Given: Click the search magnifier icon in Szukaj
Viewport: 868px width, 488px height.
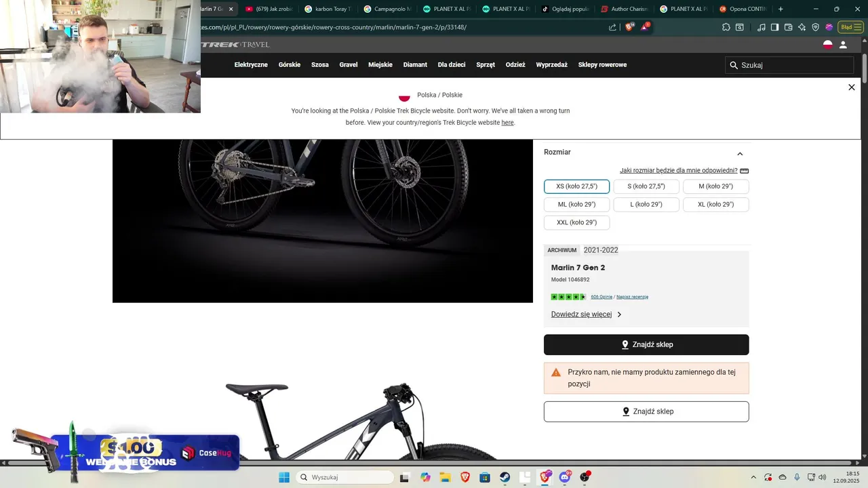Looking at the screenshot, I should pyautogui.click(x=734, y=65).
